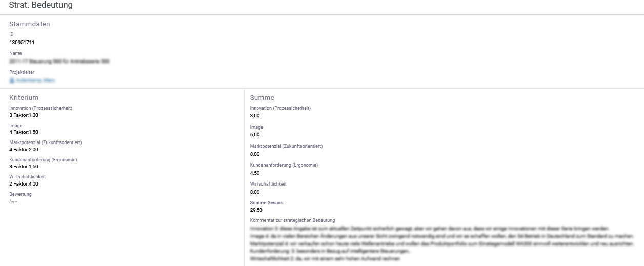Viewport: 644px width, 266px height.
Task: Open the Projektleiter user link
Action: click(x=35, y=80)
